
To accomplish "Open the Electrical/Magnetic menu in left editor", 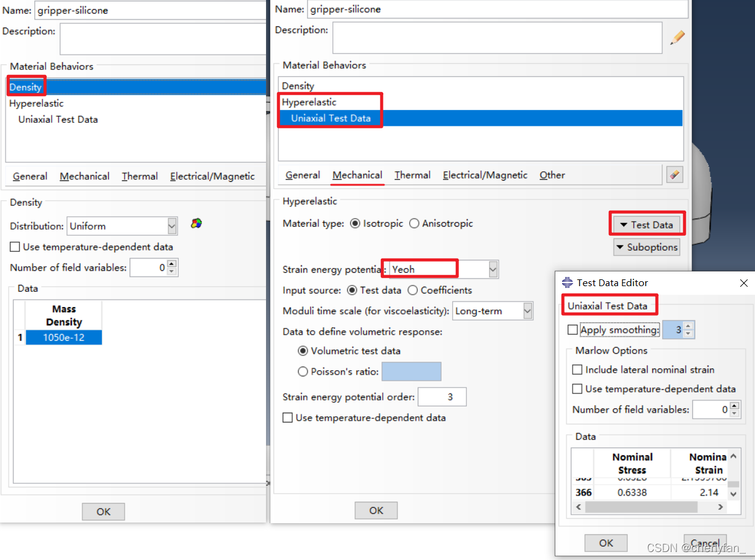I will [212, 176].
